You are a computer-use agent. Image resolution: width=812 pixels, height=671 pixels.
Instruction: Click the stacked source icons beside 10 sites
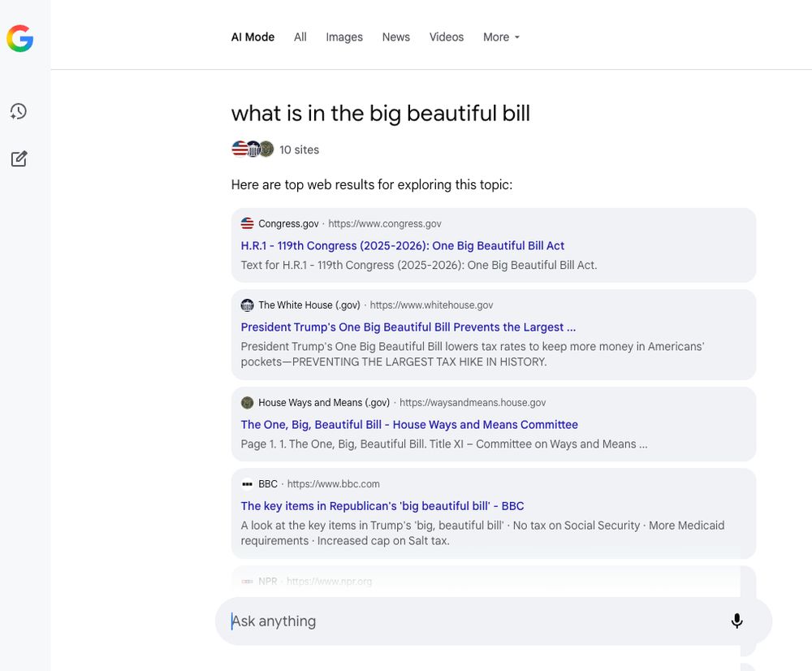(253, 149)
